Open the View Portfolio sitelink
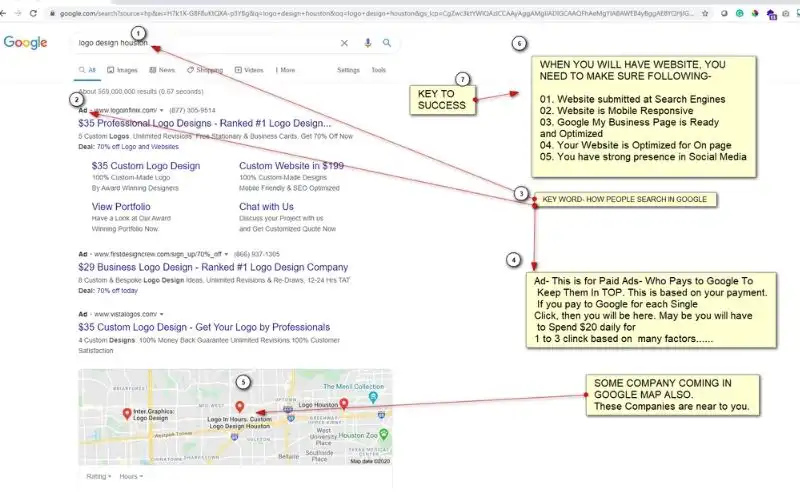The height and width of the screenshot is (500, 800). pyautogui.click(x=121, y=207)
